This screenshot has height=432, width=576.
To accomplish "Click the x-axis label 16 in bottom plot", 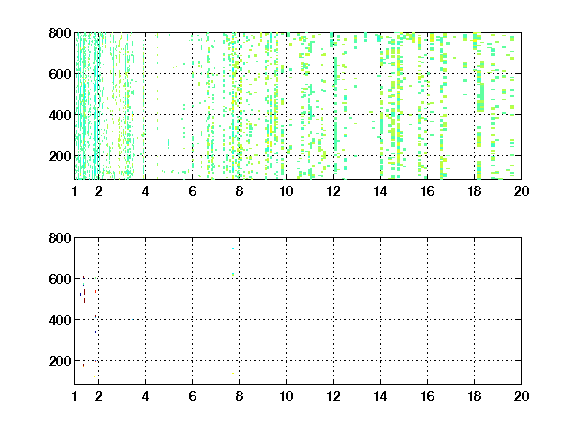I will pos(427,396).
